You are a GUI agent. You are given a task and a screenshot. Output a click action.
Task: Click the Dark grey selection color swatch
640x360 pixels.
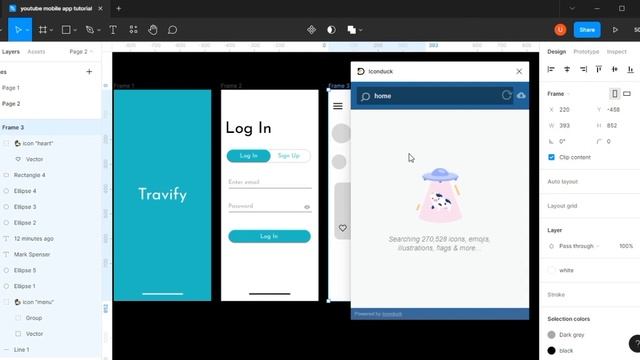point(551,335)
